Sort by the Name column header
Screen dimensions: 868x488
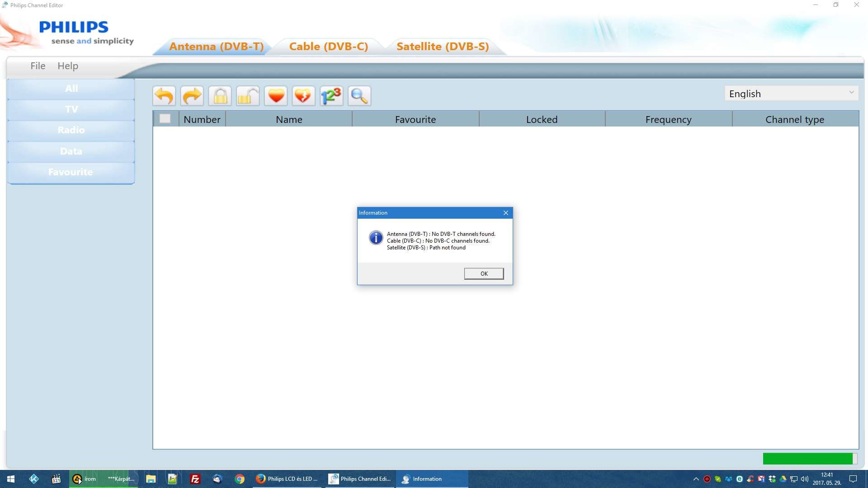(289, 119)
